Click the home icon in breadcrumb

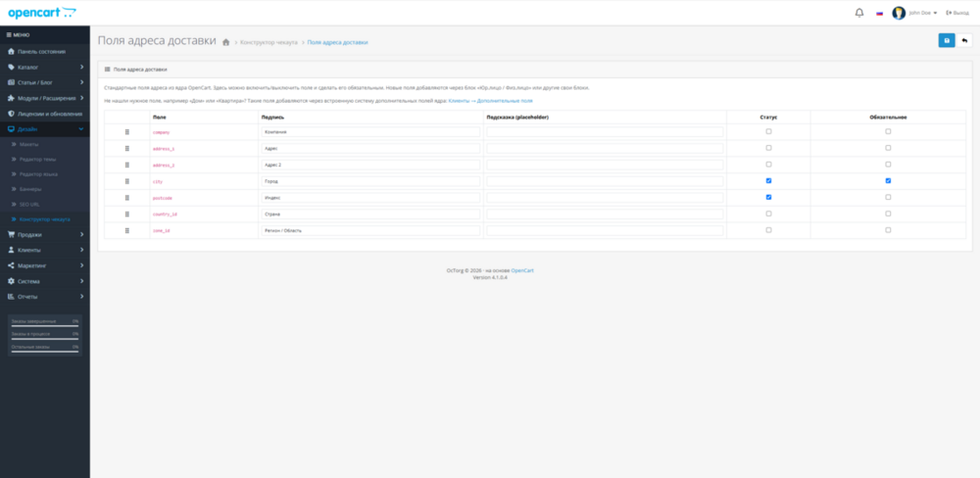(x=226, y=42)
